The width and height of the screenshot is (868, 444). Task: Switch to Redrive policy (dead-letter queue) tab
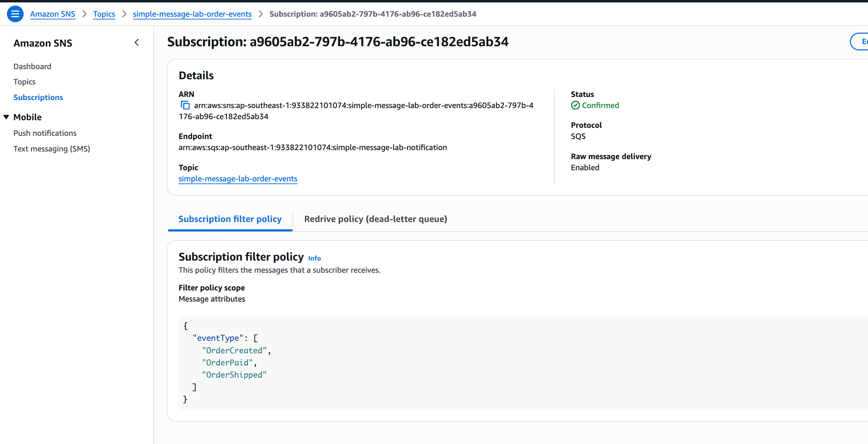(x=376, y=219)
